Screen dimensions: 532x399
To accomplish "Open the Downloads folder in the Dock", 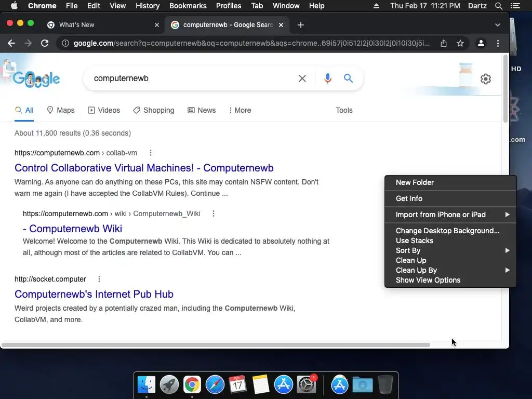I will [x=362, y=385].
